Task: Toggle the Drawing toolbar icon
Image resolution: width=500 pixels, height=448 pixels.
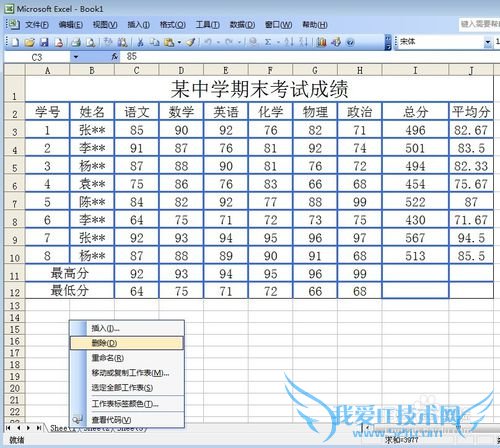Action: coord(336,42)
